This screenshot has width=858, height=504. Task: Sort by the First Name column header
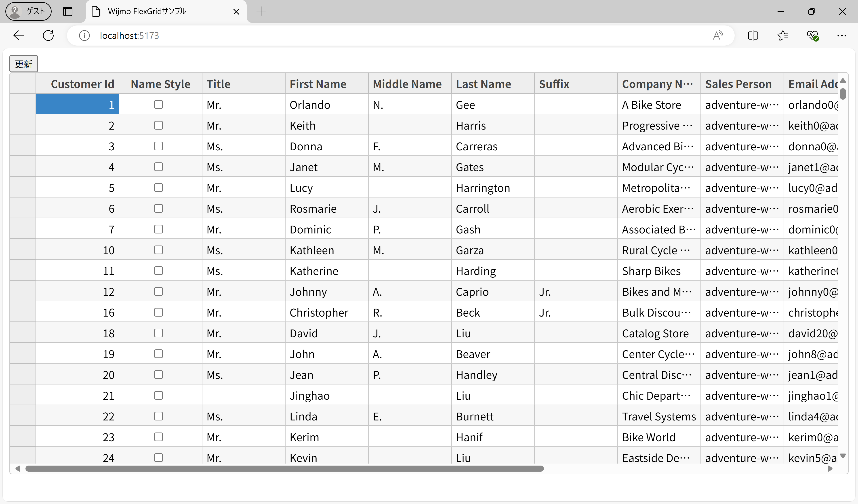coord(327,84)
